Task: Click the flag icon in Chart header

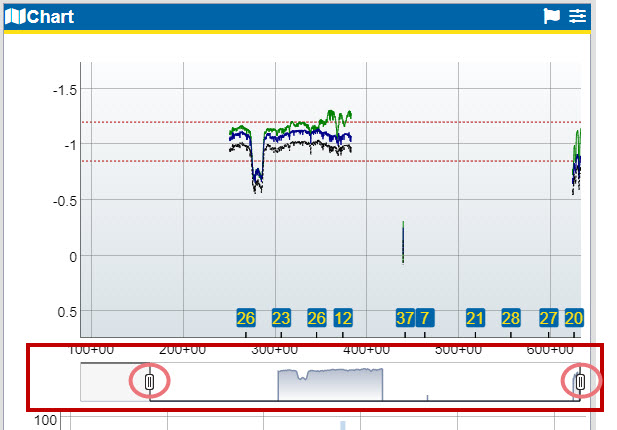Action: 551,16
